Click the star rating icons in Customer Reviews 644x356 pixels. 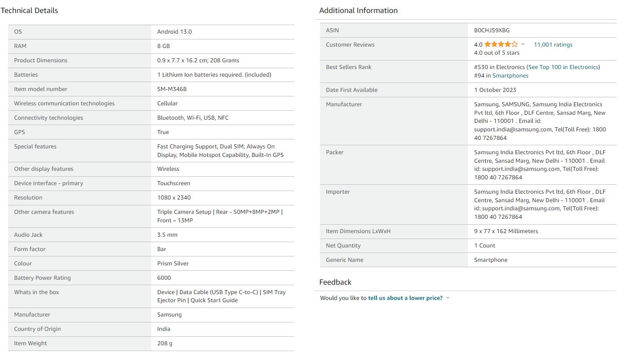pos(501,44)
